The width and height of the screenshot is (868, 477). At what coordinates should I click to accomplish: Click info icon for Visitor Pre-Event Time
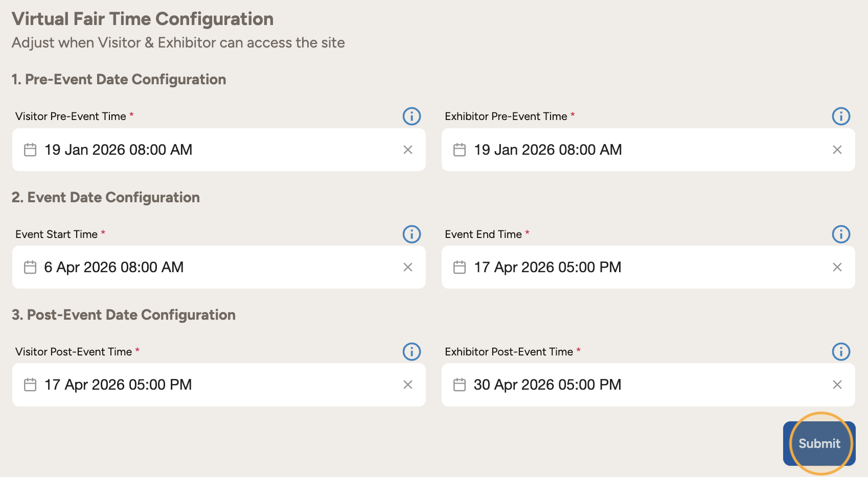pos(412,116)
